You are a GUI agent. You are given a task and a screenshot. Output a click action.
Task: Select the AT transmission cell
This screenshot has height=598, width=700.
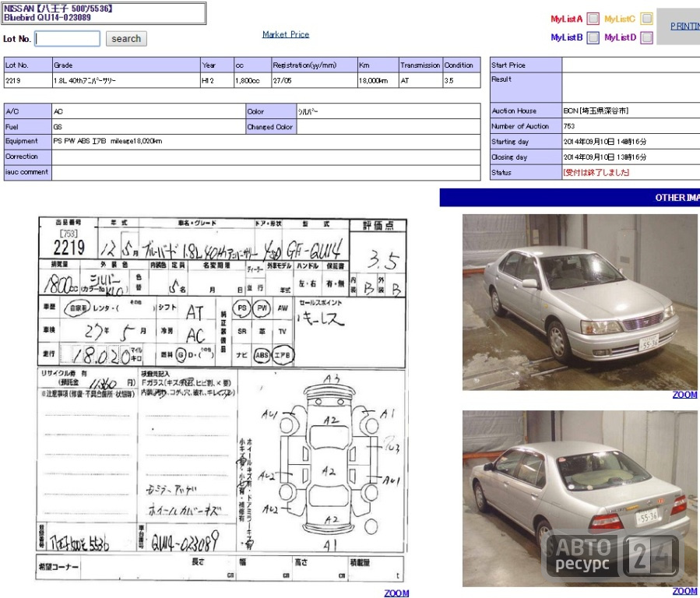(x=420, y=80)
